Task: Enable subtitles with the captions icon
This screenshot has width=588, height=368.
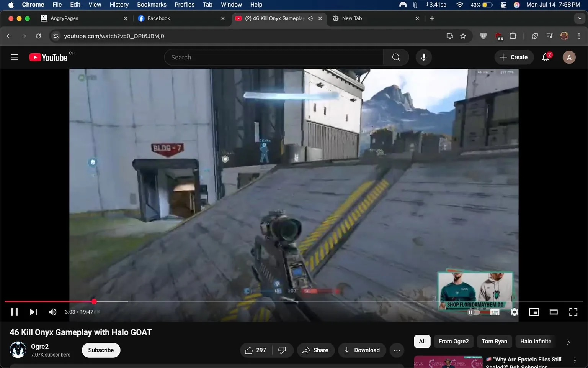Action: point(495,312)
